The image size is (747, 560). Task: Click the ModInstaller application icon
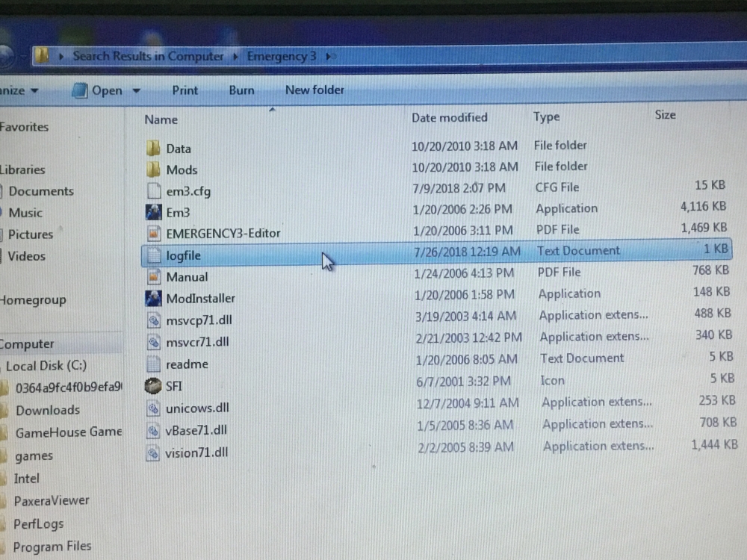pos(153,298)
